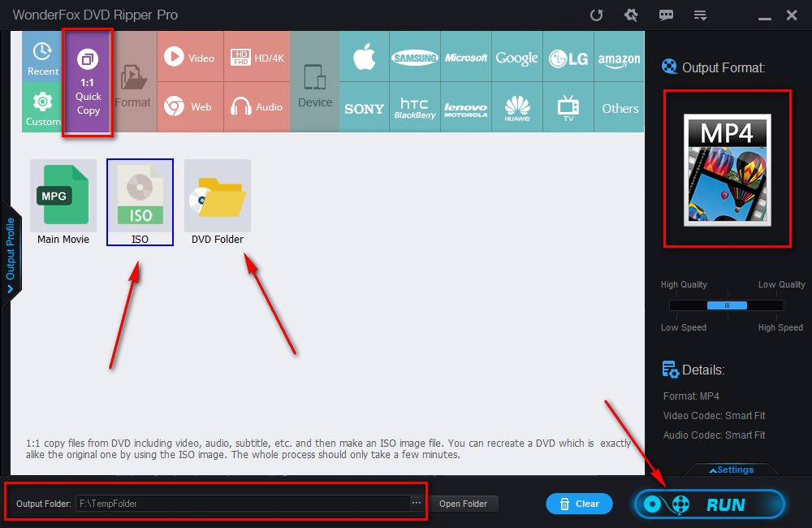Open the settings gear in title bar
This screenshot has height=528, width=812.
click(631, 15)
